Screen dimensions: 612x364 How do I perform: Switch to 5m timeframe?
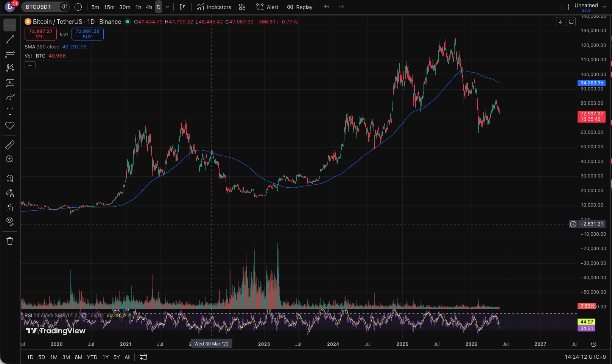pyautogui.click(x=95, y=7)
